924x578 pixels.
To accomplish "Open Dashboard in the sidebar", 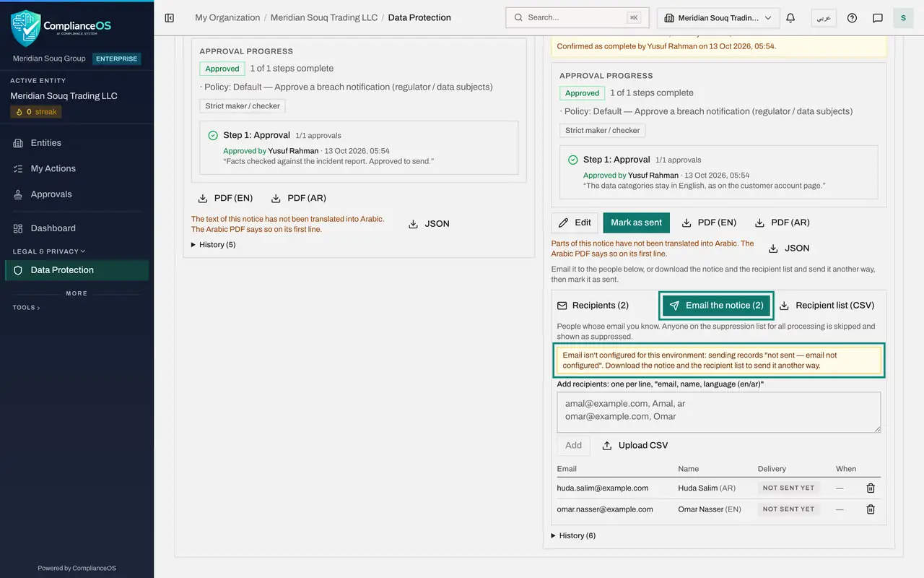I will tap(77, 228).
